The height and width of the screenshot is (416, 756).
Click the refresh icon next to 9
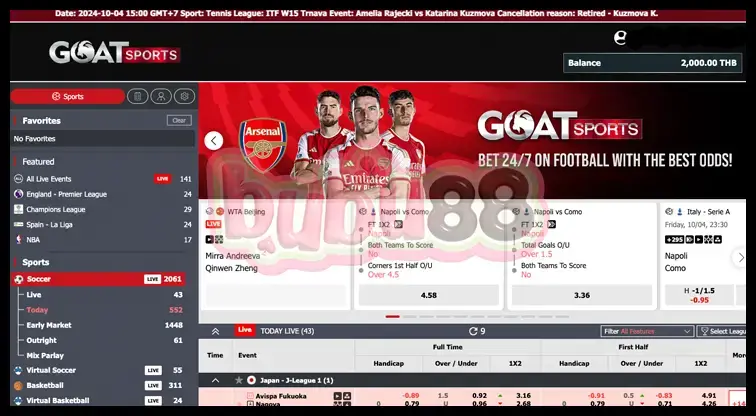coord(472,331)
